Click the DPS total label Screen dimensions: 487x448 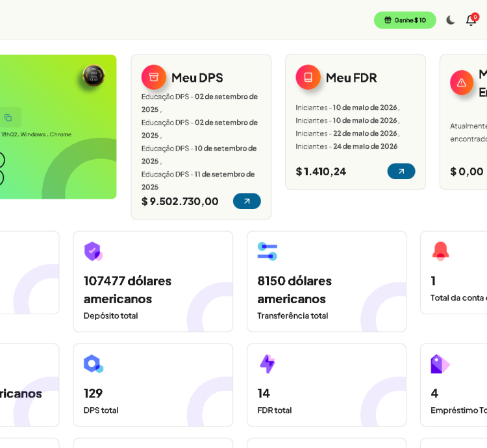click(x=101, y=410)
